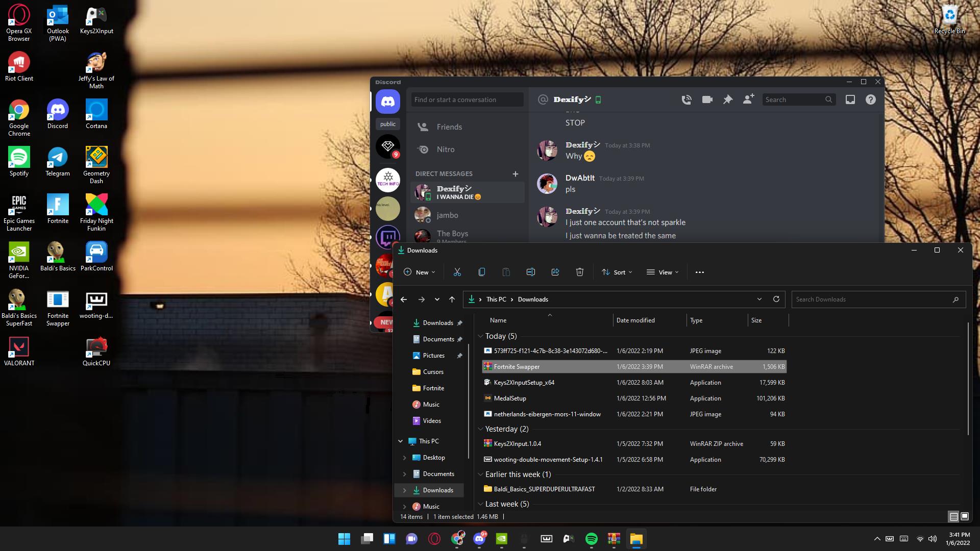Open the View dropdown in Explorer
The image size is (980, 551).
click(x=663, y=272)
